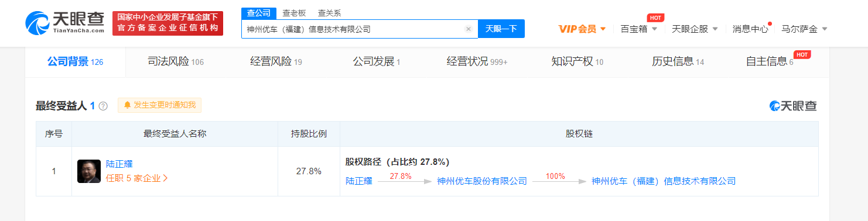
Task: Click the 持股比例 column header
Action: [309, 134]
